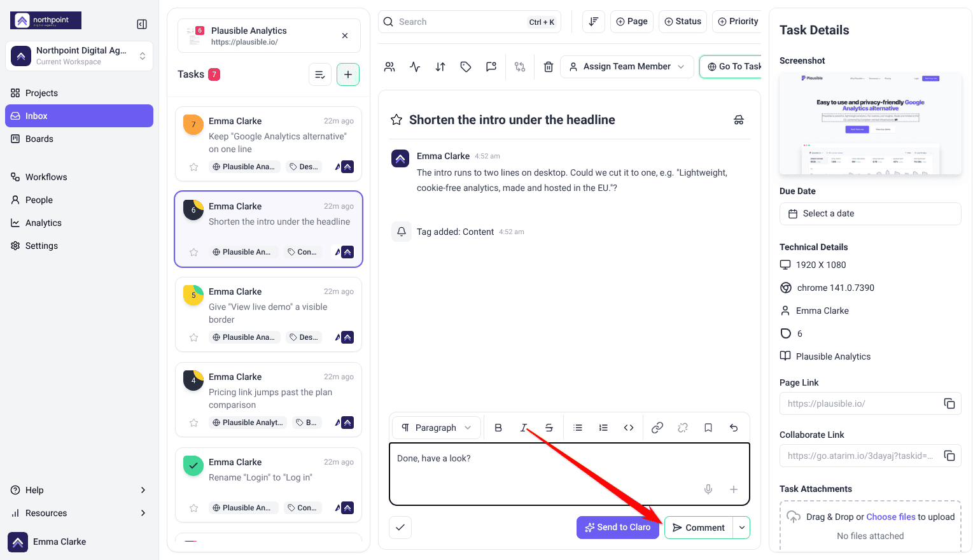980x560 pixels.
Task: Click the bookmark icon in editor toolbar
Action: [708, 428]
